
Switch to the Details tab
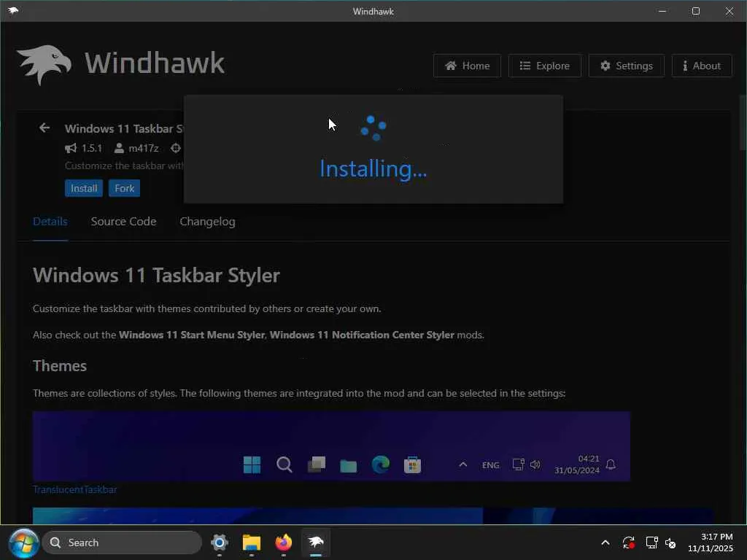(50, 222)
